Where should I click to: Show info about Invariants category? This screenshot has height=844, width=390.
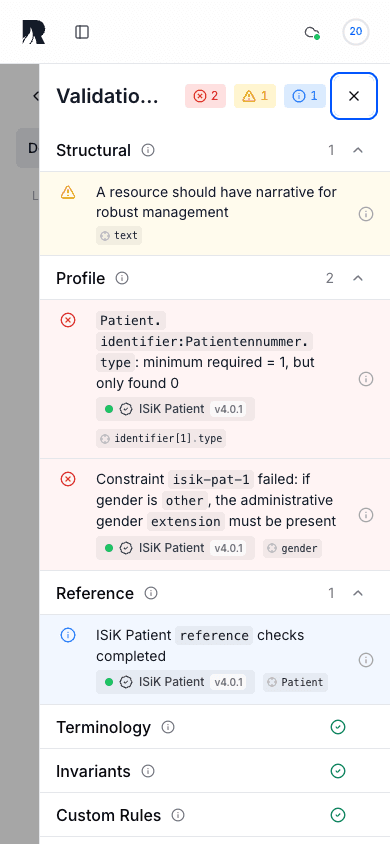[x=148, y=771]
